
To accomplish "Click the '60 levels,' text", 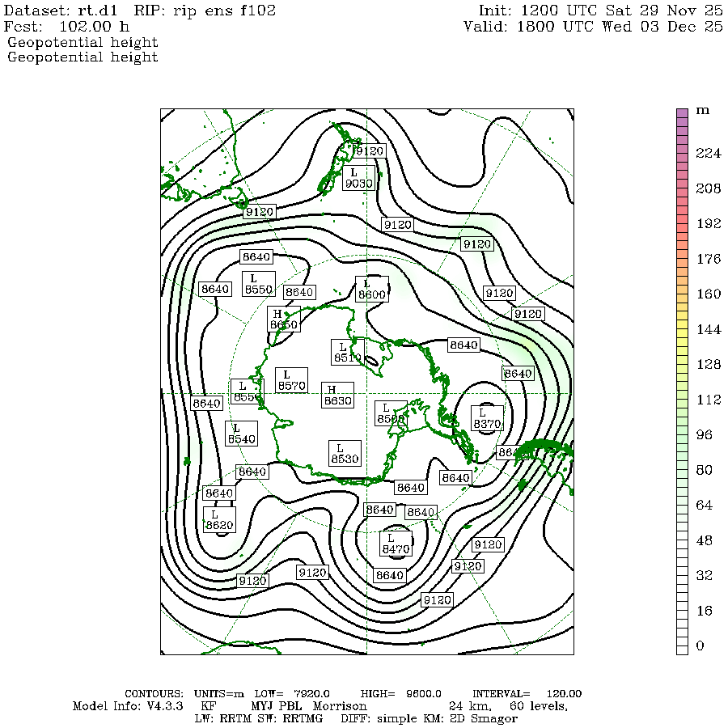I will [539, 706].
